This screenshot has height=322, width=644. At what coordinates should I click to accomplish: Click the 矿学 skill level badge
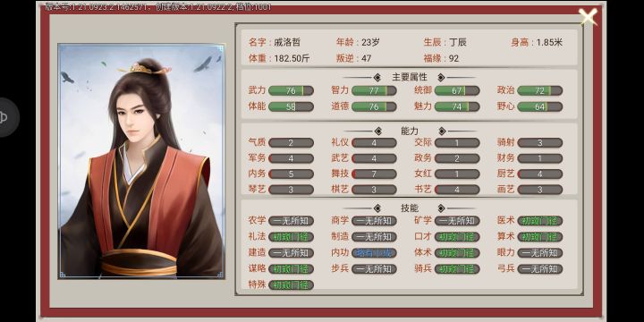click(457, 221)
